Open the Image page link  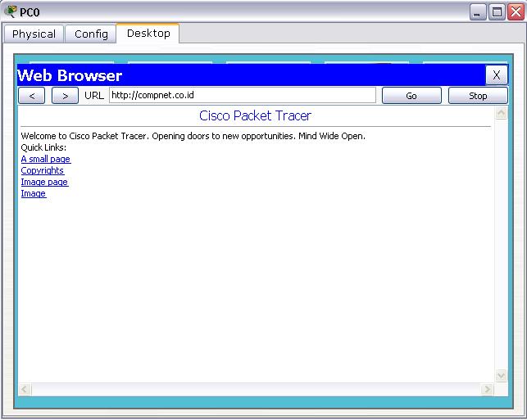tap(44, 182)
